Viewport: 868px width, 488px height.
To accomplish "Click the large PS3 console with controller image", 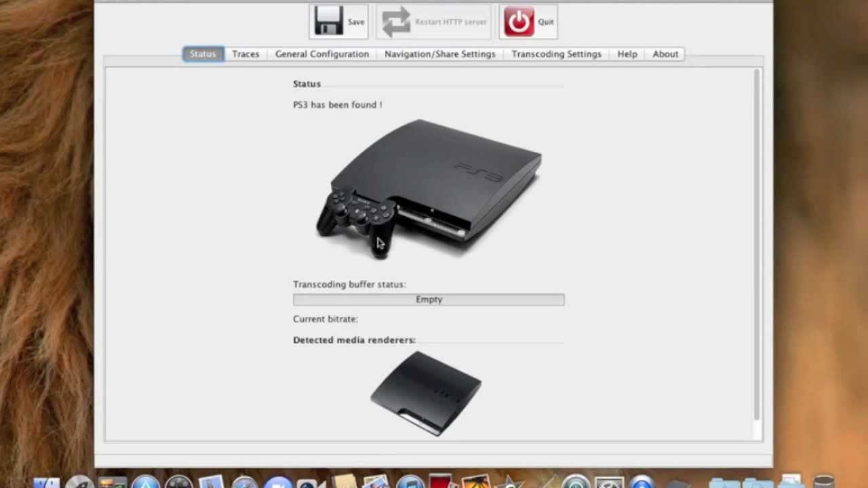I will point(429,189).
